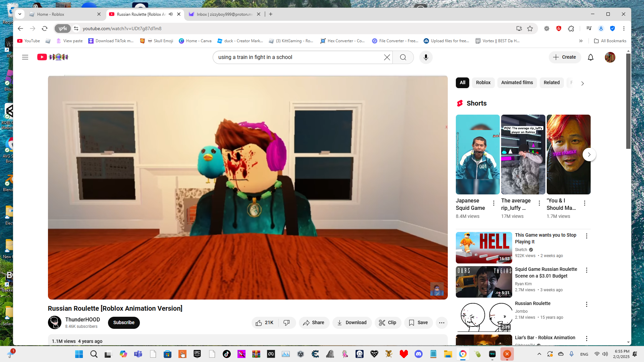Open options for 'Squid Game Russian Roulette' video

pos(586,270)
